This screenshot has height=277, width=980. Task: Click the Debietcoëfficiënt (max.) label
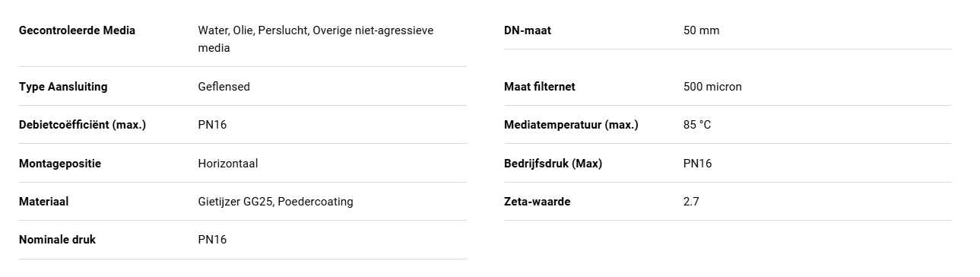coord(82,125)
